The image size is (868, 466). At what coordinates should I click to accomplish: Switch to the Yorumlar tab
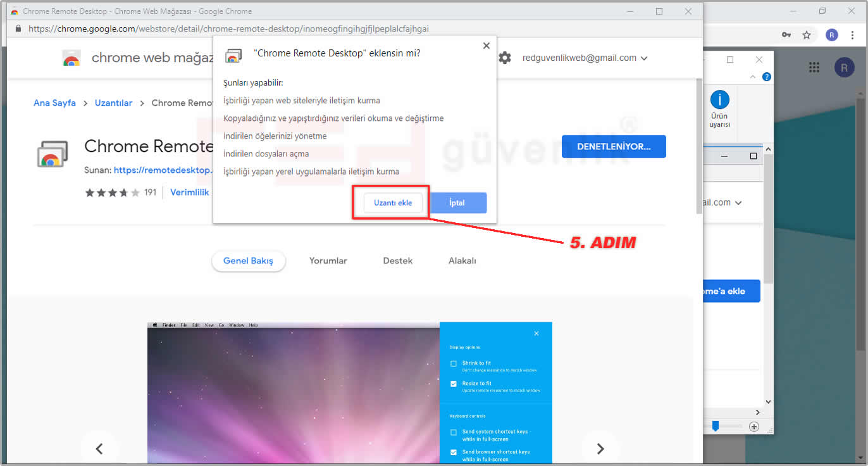pyautogui.click(x=328, y=261)
